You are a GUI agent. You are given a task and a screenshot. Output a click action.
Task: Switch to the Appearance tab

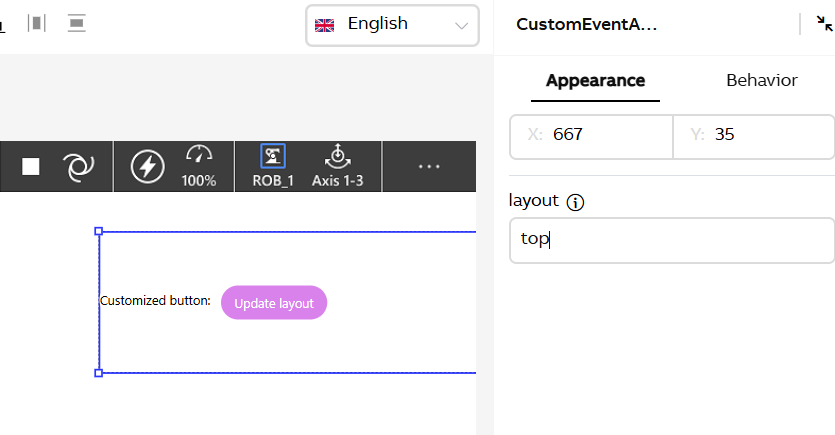[x=595, y=80]
